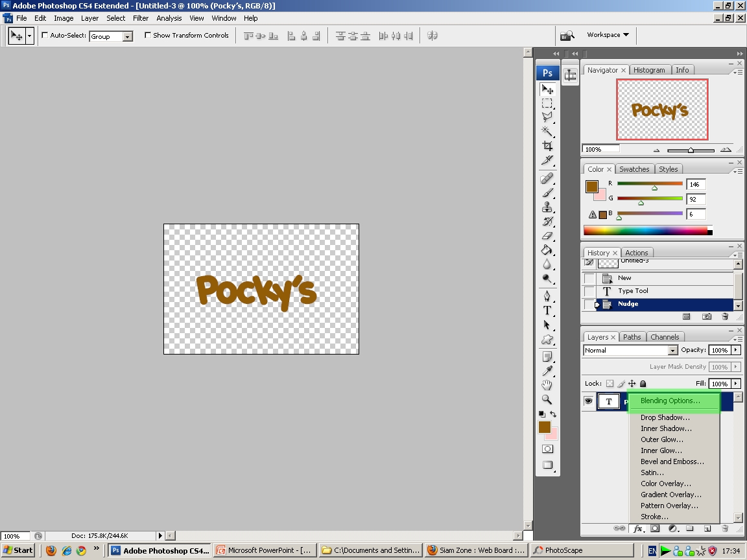Click the swap foreground/background colors icon
The height and width of the screenshot is (560, 747).
tap(553, 414)
